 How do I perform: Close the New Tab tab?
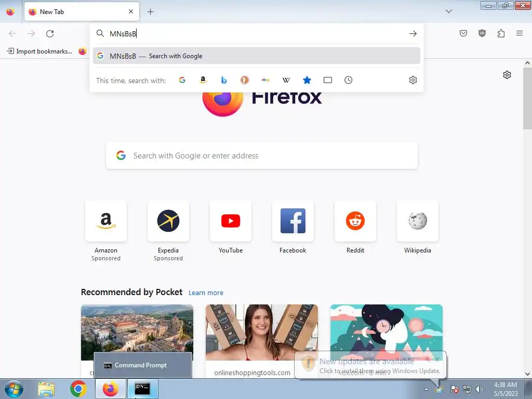pyautogui.click(x=131, y=11)
